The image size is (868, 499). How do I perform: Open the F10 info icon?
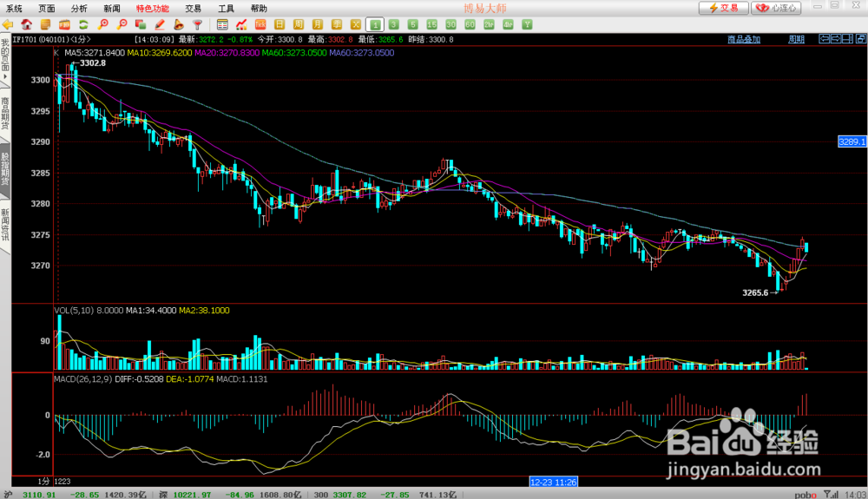(64, 25)
